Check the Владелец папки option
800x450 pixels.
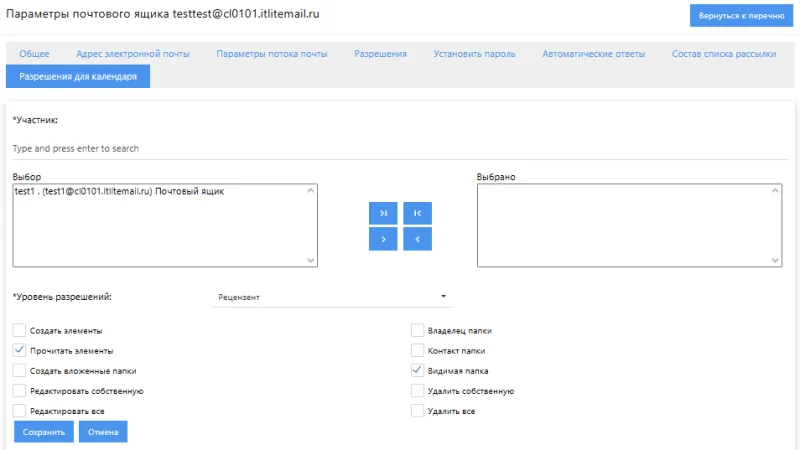click(418, 330)
